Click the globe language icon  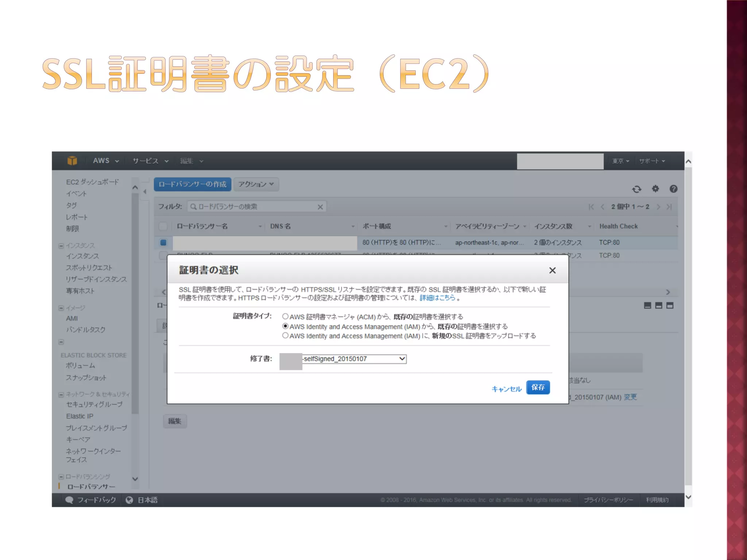(x=129, y=500)
